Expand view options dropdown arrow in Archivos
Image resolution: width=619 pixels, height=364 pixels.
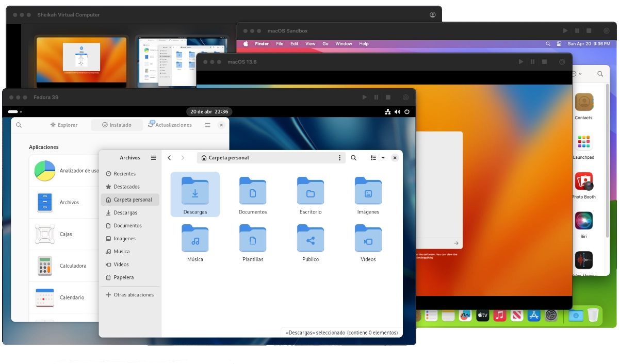[383, 158]
